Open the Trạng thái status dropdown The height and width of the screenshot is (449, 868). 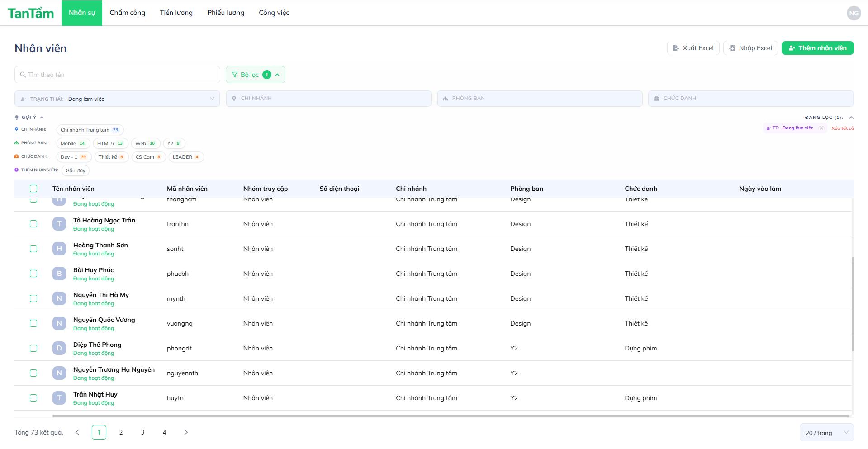(117, 99)
